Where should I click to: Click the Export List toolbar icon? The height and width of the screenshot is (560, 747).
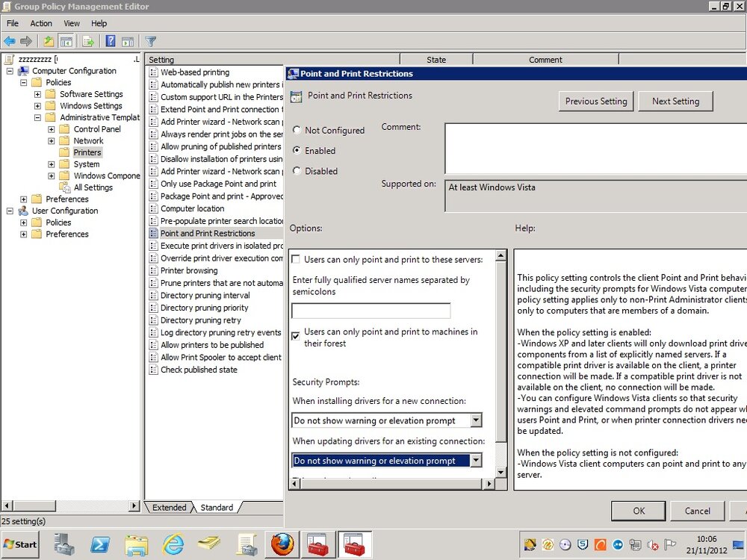tap(88, 41)
